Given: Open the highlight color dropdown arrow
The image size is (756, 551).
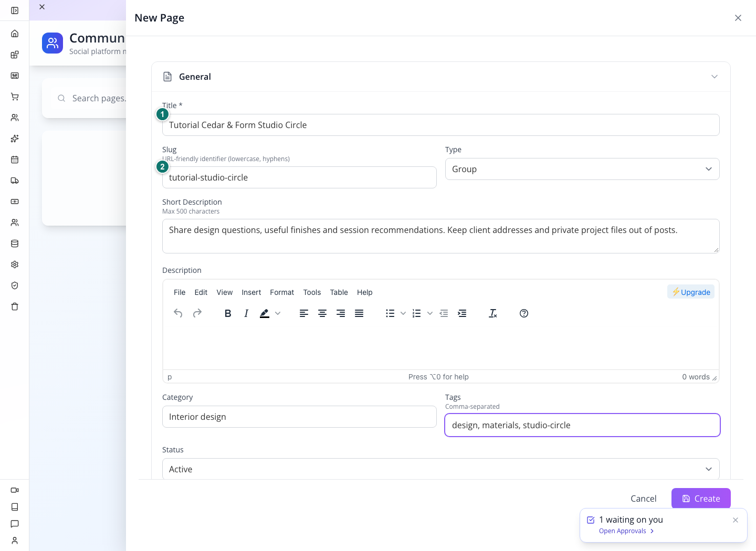Looking at the screenshot, I should pyautogui.click(x=278, y=313).
